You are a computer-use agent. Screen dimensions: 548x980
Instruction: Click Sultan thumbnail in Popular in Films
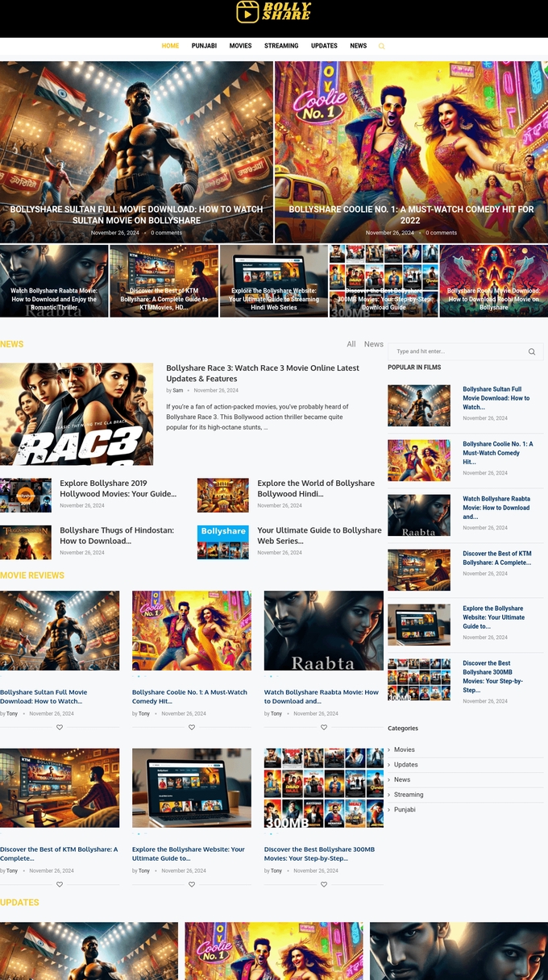click(x=419, y=405)
